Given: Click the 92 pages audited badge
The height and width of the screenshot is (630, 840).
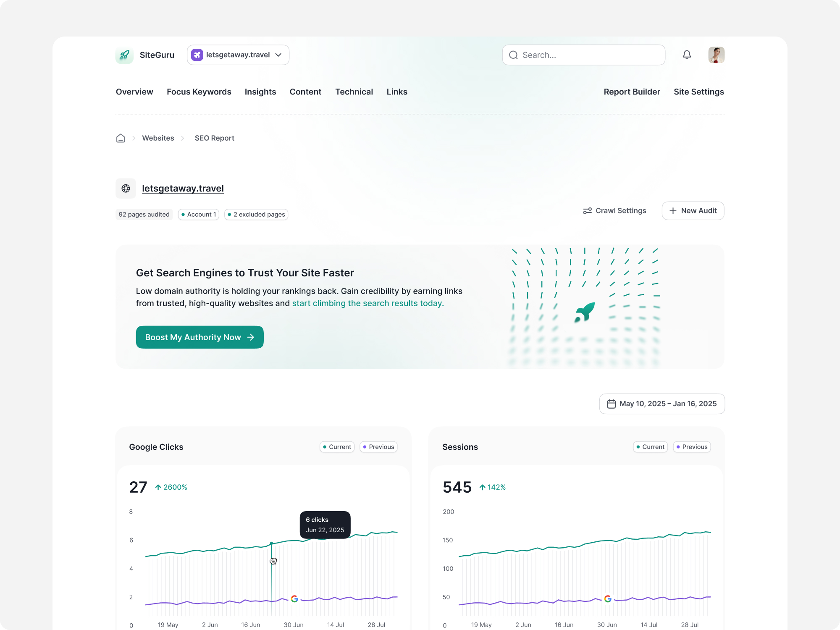Looking at the screenshot, I should (x=144, y=215).
